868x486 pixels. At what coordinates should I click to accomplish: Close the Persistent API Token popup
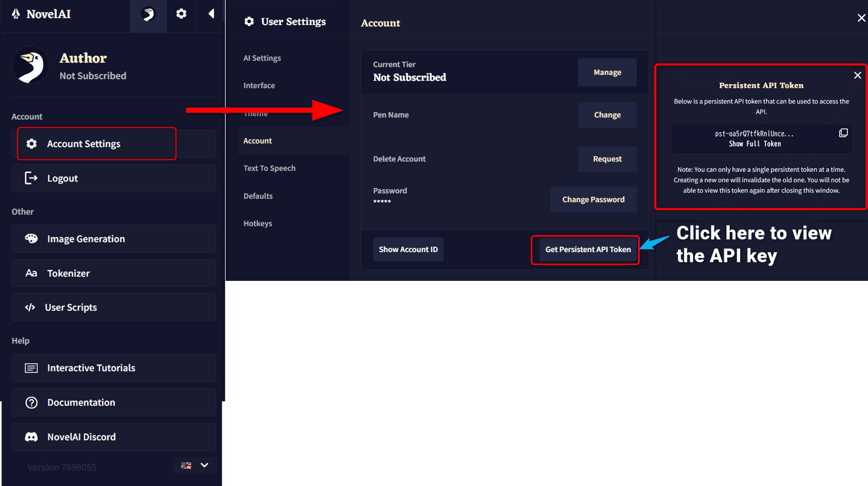click(857, 75)
